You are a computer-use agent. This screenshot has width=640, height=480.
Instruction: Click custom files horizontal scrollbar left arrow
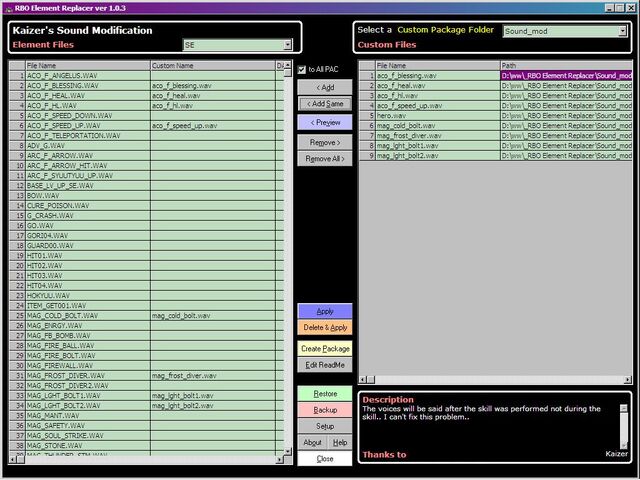tap(362, 380)
